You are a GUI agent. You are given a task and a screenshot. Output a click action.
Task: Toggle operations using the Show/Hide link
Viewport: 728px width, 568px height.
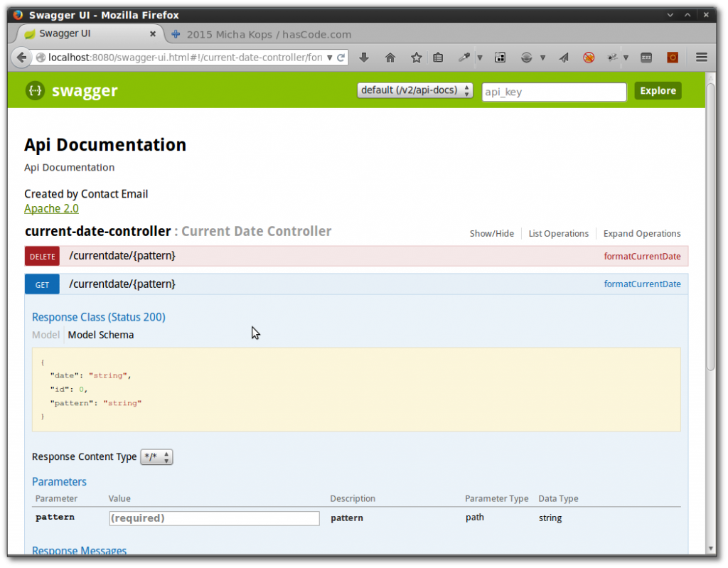click(x=492, y=233)
